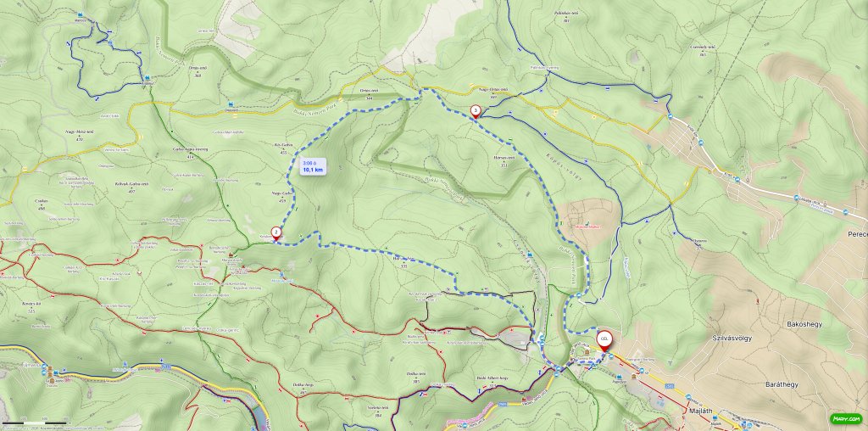Click the bus stop icon at the top-left corner
Viewport: 868px width, 431px height.
coord(81,14)
